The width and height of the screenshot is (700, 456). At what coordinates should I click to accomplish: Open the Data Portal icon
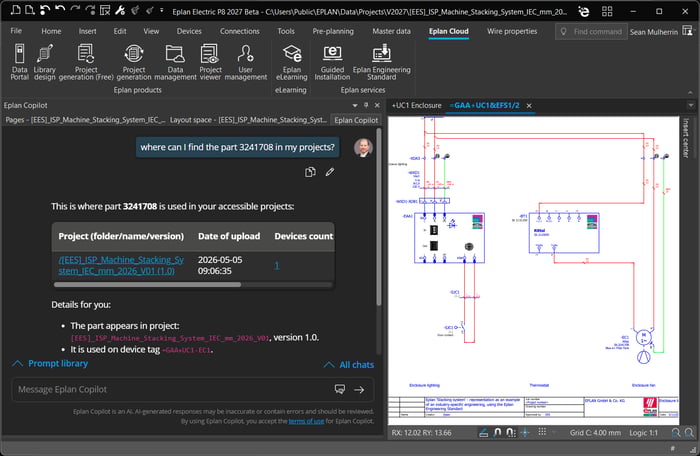tap(19, 62)
